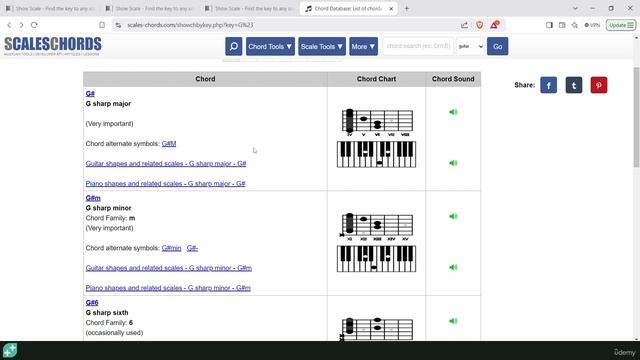The image size is (640, 360).
Task: Open the Leo AI star icon
Action: click(574, 25)
